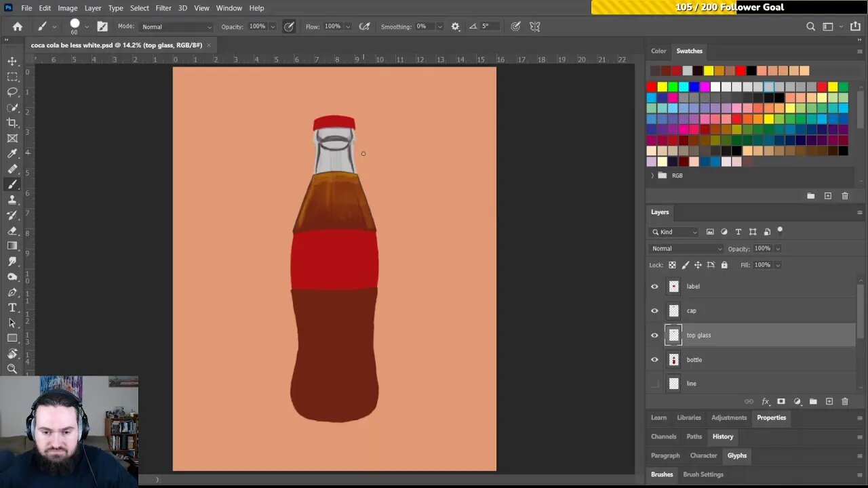Open the Flow slider dropdown
This screenshot has height=488, width=868.
point(348,26)
